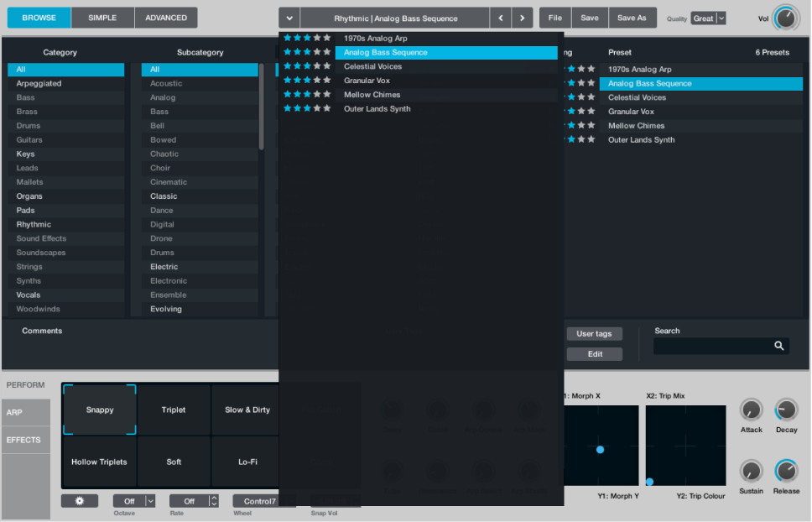
Task: Open the arpeggiator settings gear
Action: click(x=79, y=500)
